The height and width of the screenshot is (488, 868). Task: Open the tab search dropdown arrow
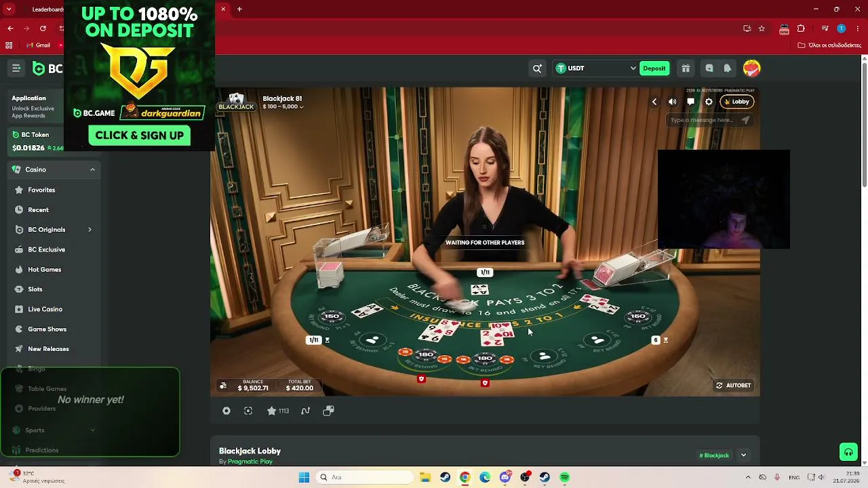pos(9,9)
